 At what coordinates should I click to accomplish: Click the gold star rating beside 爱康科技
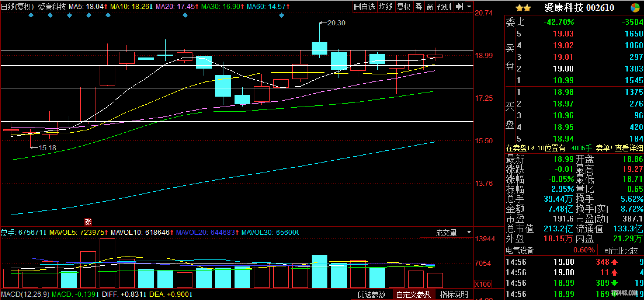click(x=523, y=8)
